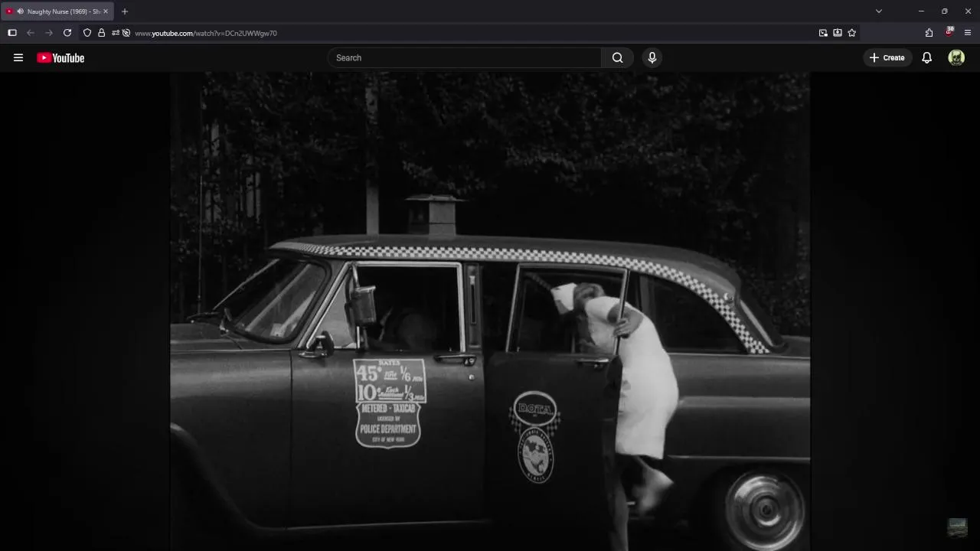Open the site permissions icon in address bar
The height and width of the screenshot is (551, 980).
tap(116, 33)
